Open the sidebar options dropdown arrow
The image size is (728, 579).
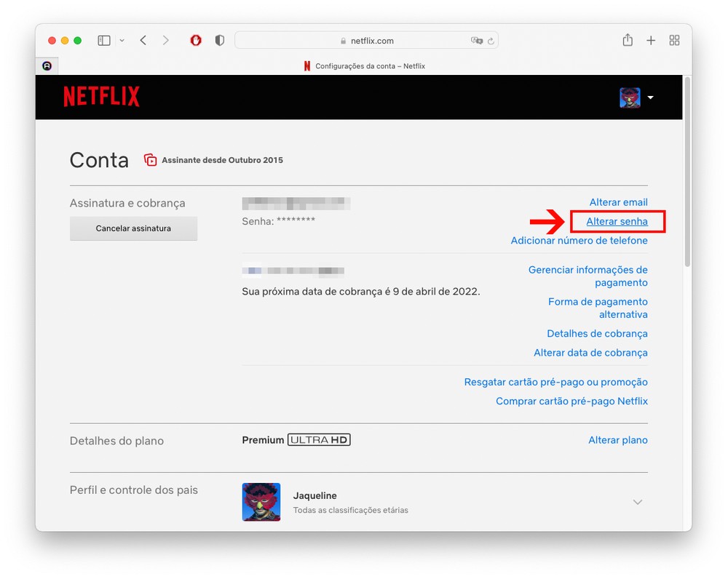122,41
